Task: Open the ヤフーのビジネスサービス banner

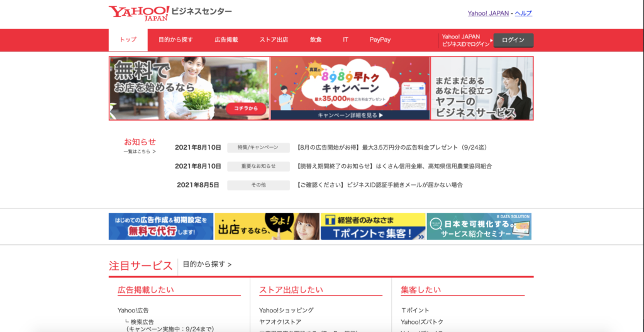Action: 482,88
